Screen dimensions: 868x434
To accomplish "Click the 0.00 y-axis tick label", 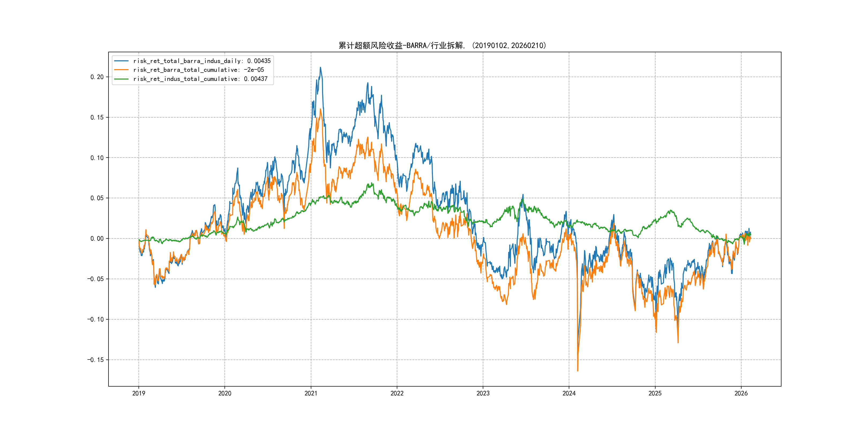I will click(x=97, y=238).
